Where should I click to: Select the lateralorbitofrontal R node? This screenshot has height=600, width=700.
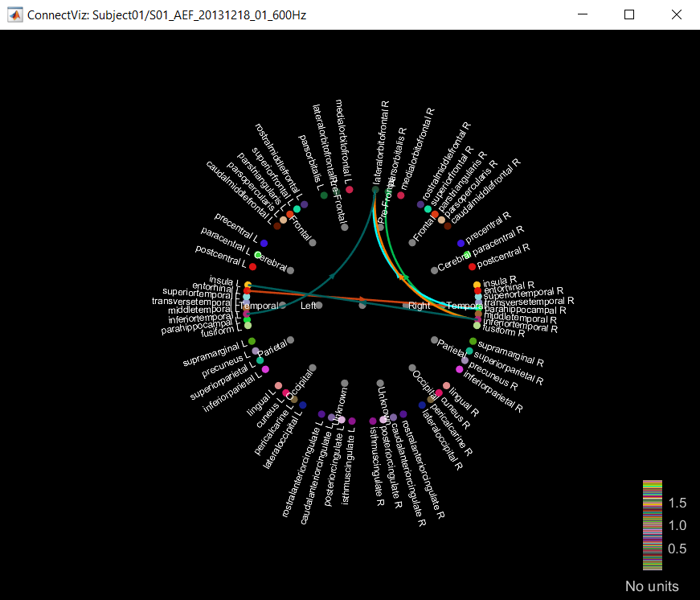coord(375,190)
